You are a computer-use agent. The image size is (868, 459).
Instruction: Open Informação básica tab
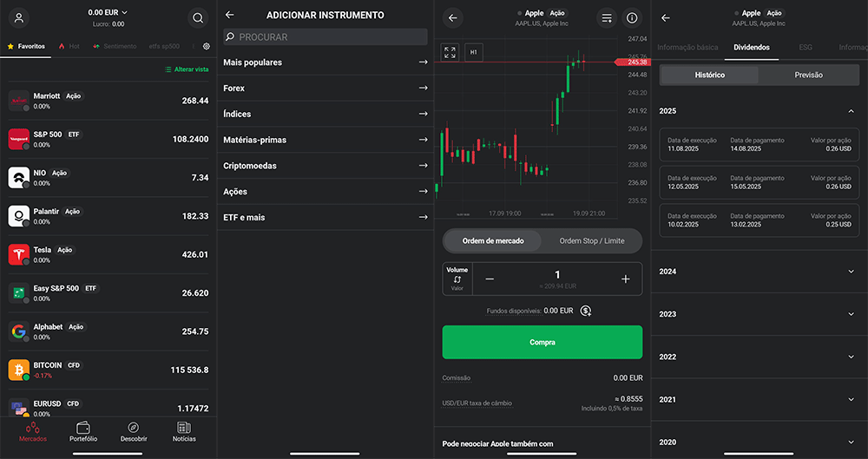pos(687,48)
